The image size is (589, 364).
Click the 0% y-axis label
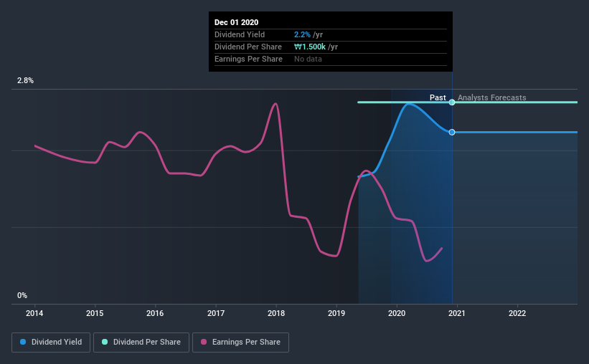tap(22, 295)
